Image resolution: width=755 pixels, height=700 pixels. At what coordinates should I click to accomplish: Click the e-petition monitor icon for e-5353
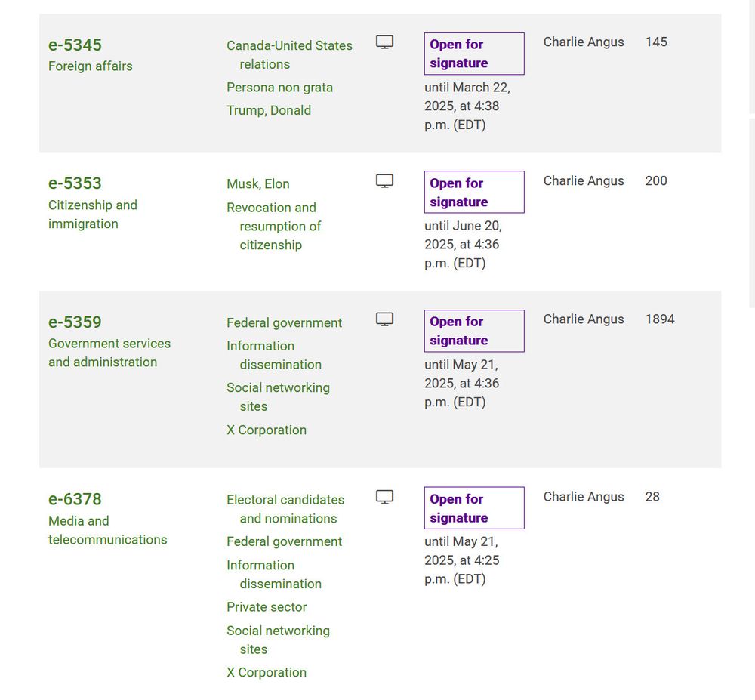point(384,181)
